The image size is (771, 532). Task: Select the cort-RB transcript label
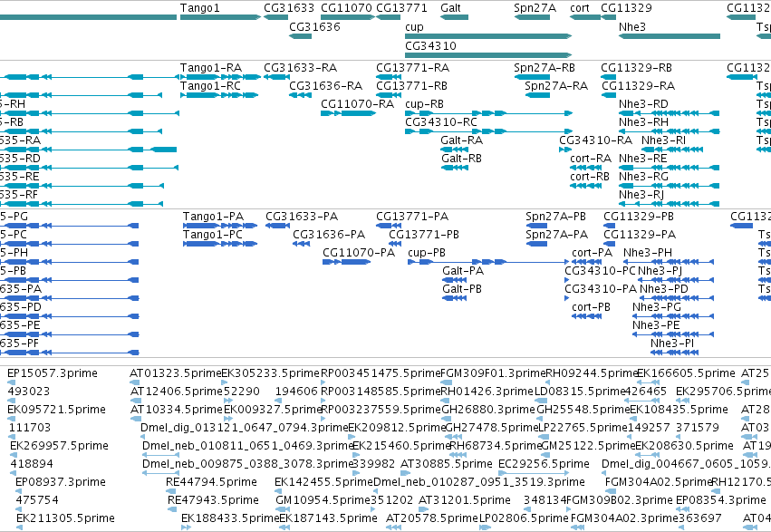pos(590,177)
